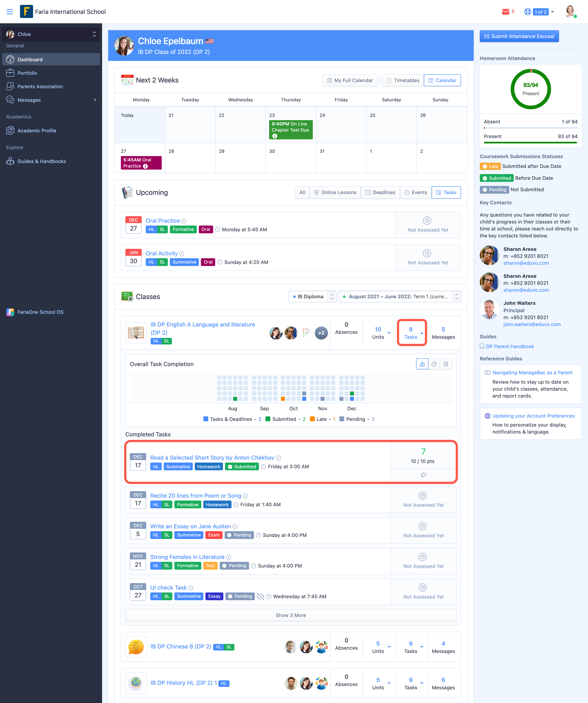The width and height of the screenshot is (588, 703).
Task: Open My Full Calendar
Action: coord(350,80)
